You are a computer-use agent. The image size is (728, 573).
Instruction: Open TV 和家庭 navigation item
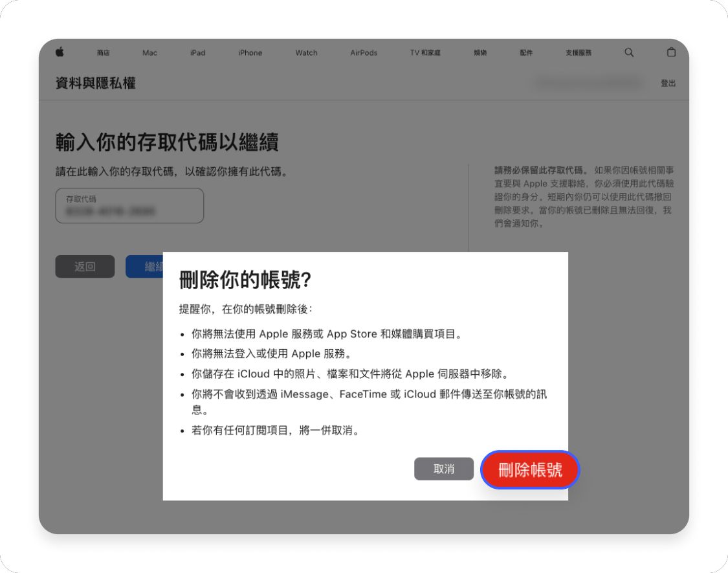click(x=425, y=52)
